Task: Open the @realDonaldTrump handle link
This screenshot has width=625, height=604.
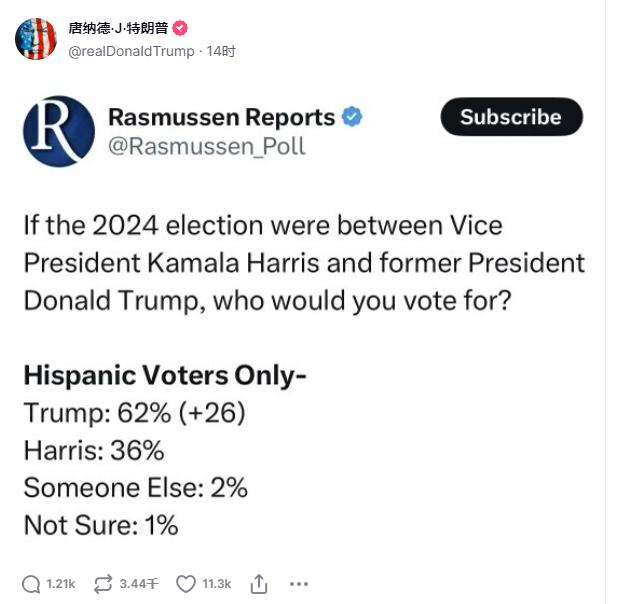Action: (x=132, y=51)
